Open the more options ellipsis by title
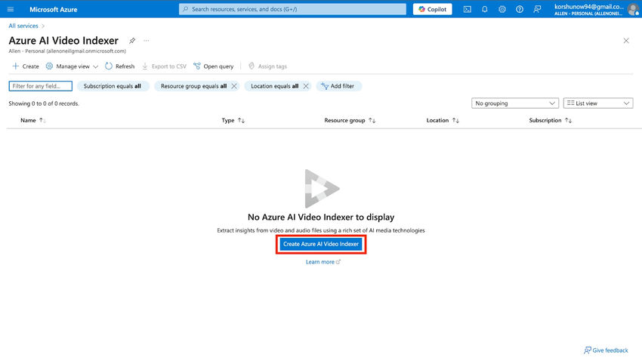 [147, 41]
